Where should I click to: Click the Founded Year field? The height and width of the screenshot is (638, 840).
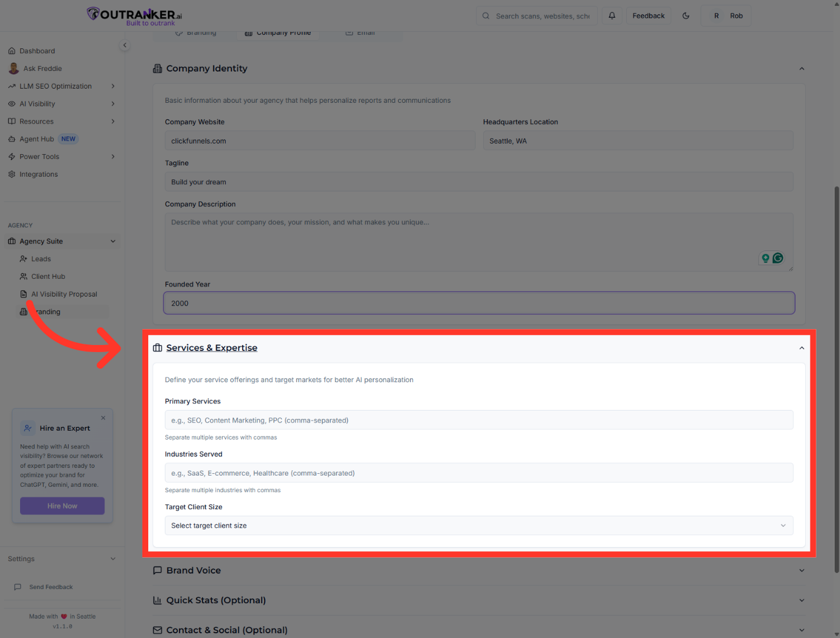(479, 303)
